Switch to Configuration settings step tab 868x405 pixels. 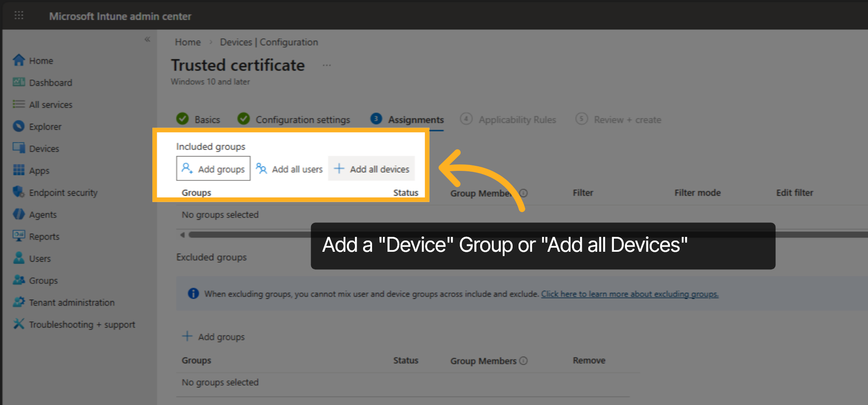(x=294, y=119)
